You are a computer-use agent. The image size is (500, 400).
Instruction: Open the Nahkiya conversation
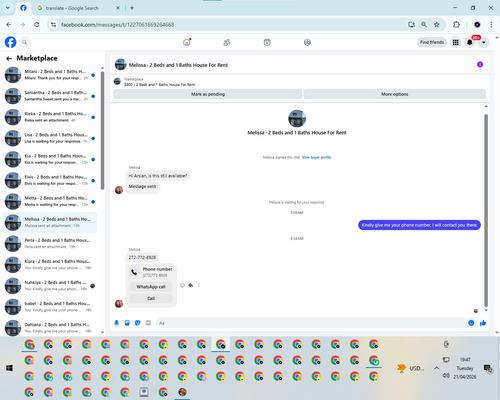click(50, 286)
